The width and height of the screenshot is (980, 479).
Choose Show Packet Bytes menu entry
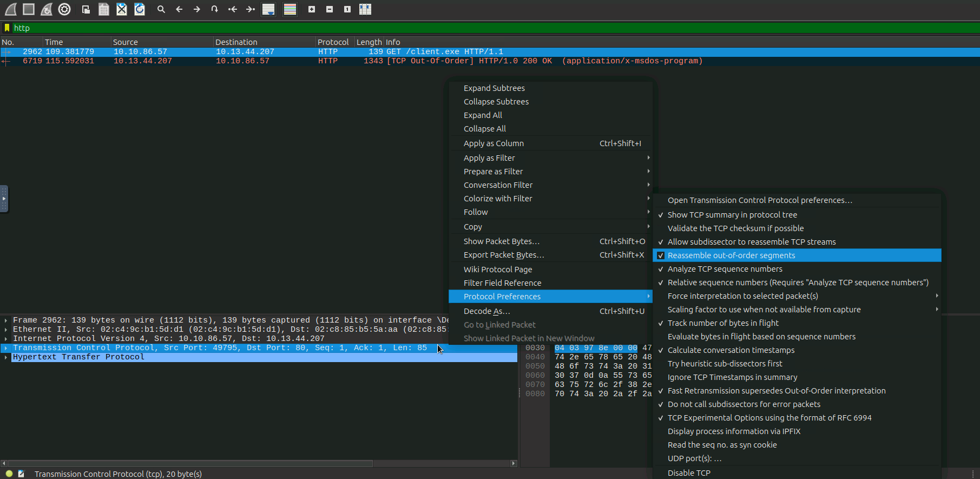pos(501,241)
